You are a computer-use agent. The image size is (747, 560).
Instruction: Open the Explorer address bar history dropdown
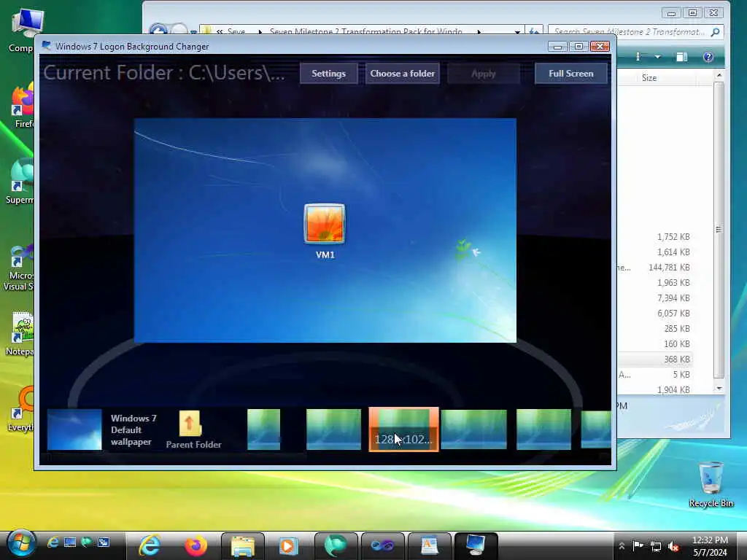coord(517,32)
